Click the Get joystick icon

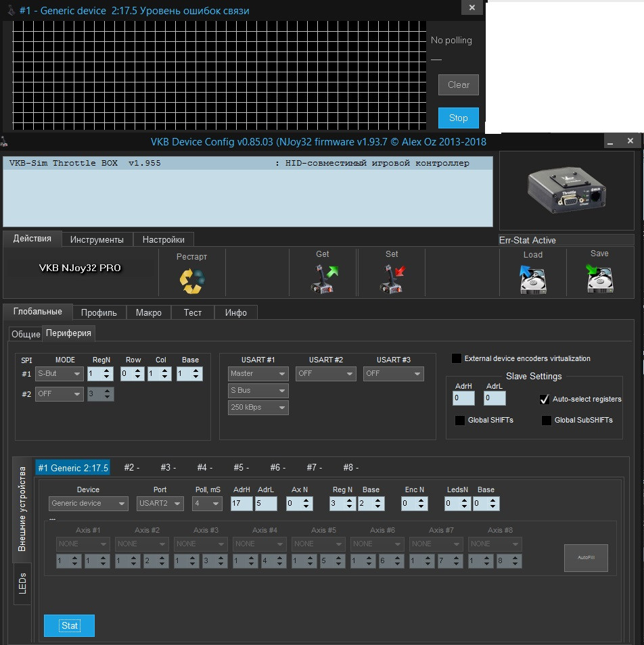point(324,279)
